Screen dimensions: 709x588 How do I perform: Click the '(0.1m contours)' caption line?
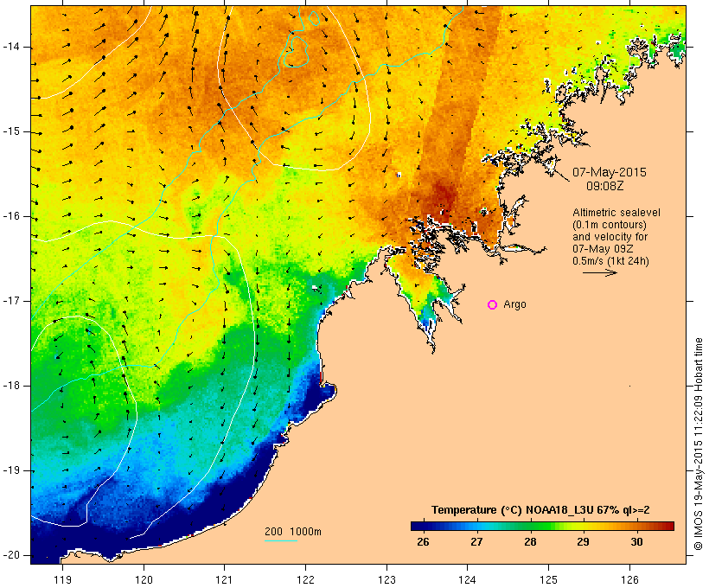[610, 225]
